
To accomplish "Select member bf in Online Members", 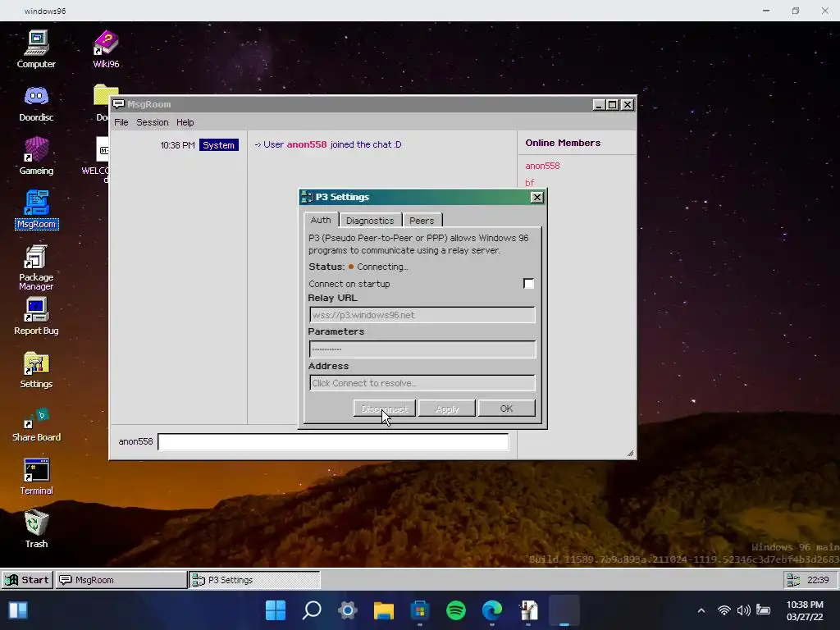I will click(529, 183).
